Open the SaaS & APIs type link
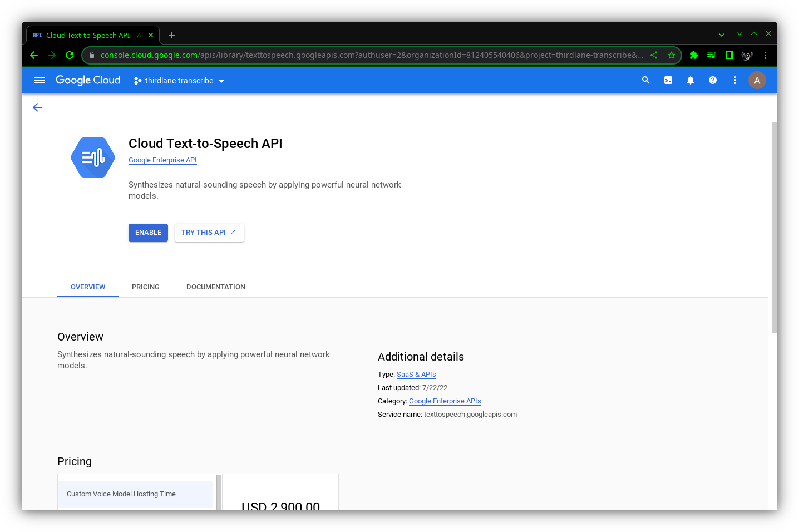 416,375
